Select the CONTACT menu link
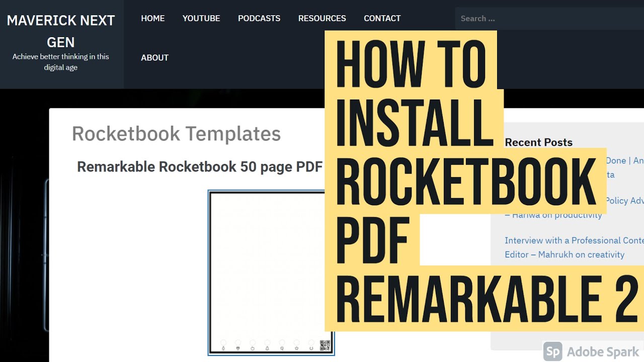Image resolution: width=644 pixels, height=362 pixels. coord(382,19)
